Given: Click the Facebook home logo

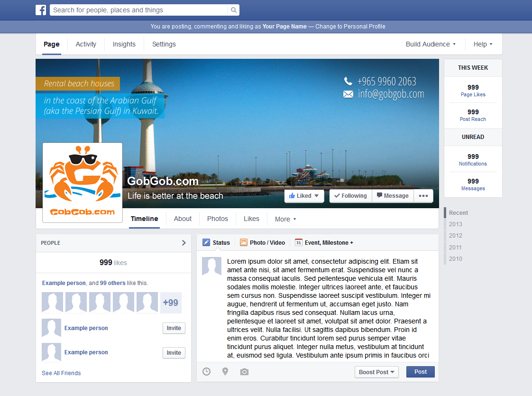Looking at the screenshot, I should pyautogui.click(x=41, y=9).
